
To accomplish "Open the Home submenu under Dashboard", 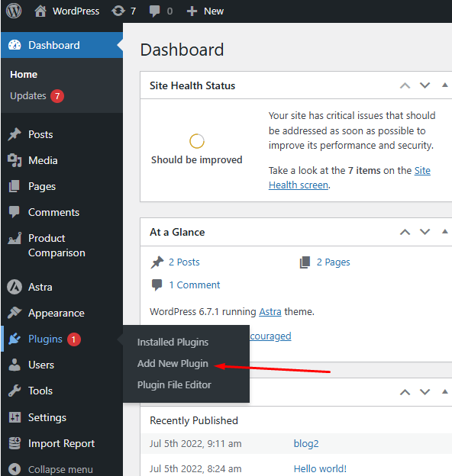I will tap(24, 75).
